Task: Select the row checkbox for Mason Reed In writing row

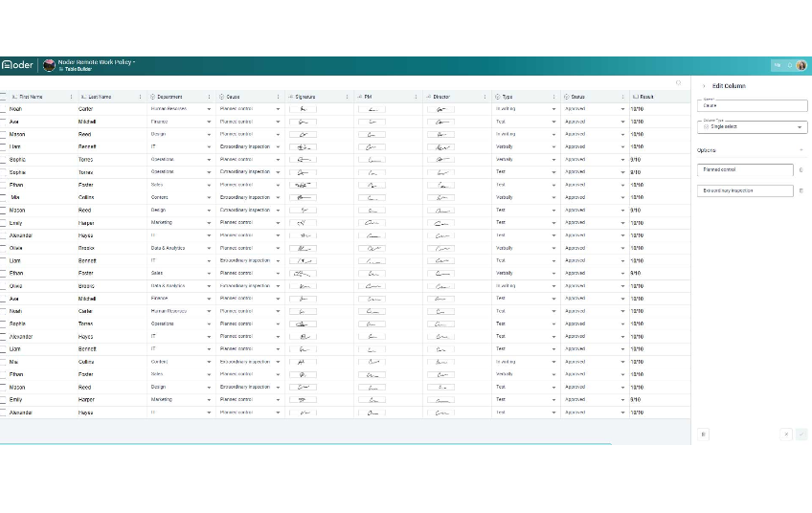Action: click(3, 135)
